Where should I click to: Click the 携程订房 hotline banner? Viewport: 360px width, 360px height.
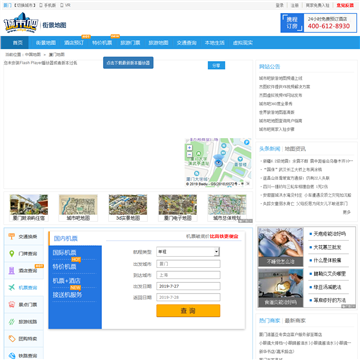coord(319,23)
